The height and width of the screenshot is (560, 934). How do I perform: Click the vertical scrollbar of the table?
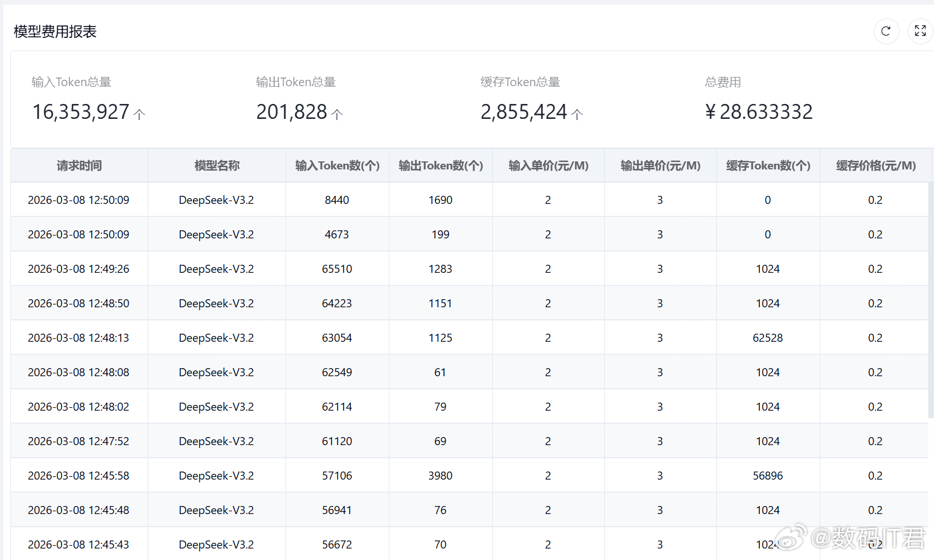click(931, 299)
